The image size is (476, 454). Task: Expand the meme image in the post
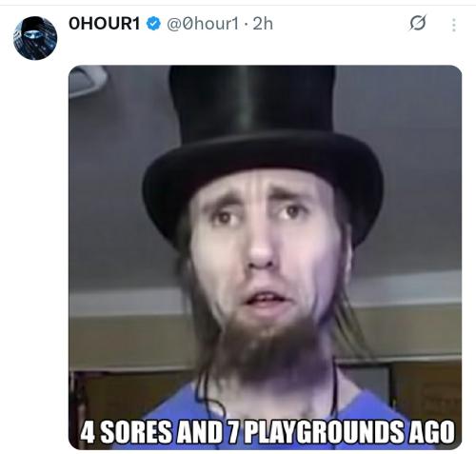[x=265, y=257]
